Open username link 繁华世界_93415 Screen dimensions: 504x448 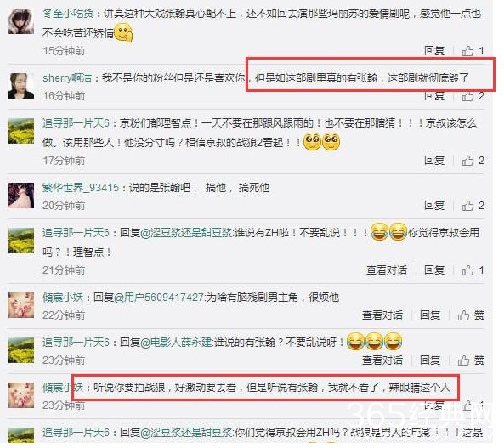pos(81,188)
